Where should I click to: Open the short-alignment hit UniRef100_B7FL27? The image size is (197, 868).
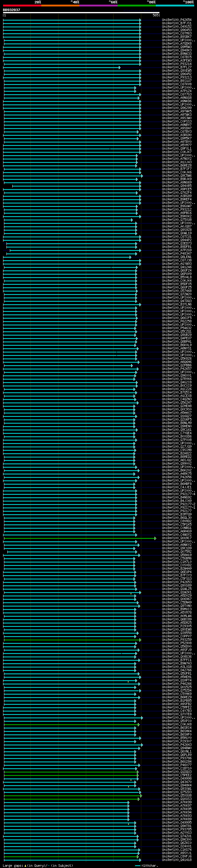click(x=177, y=67)
